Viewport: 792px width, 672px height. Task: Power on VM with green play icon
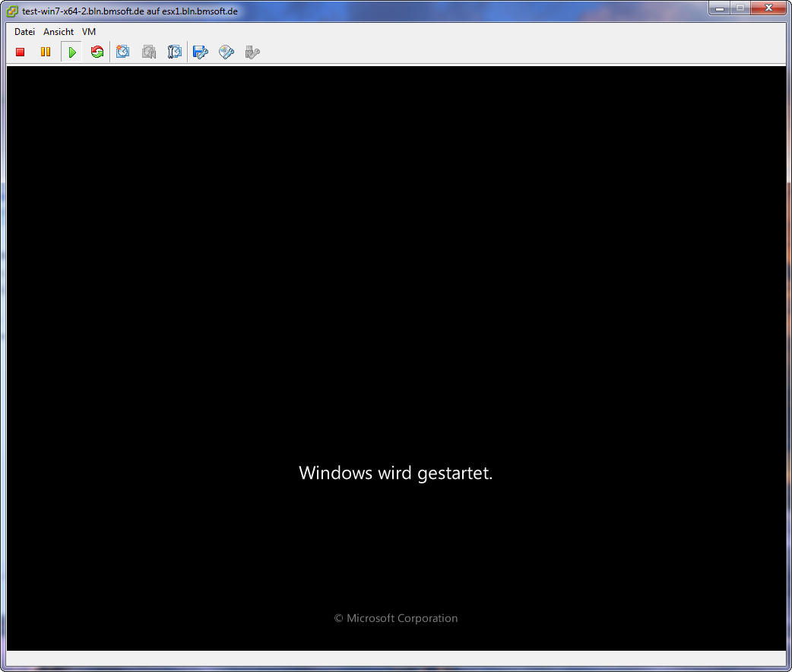pyautogui.click(x=71, y=52)
